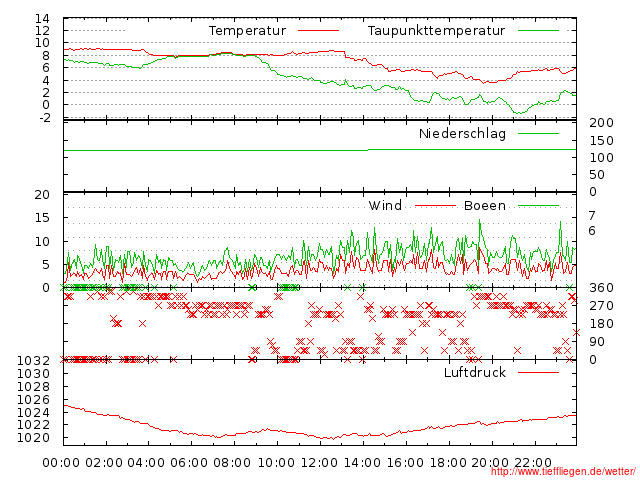This screenshot has height=480, width=640.
Task: Click the 20:00 time axis label
Action: point(490,463)
